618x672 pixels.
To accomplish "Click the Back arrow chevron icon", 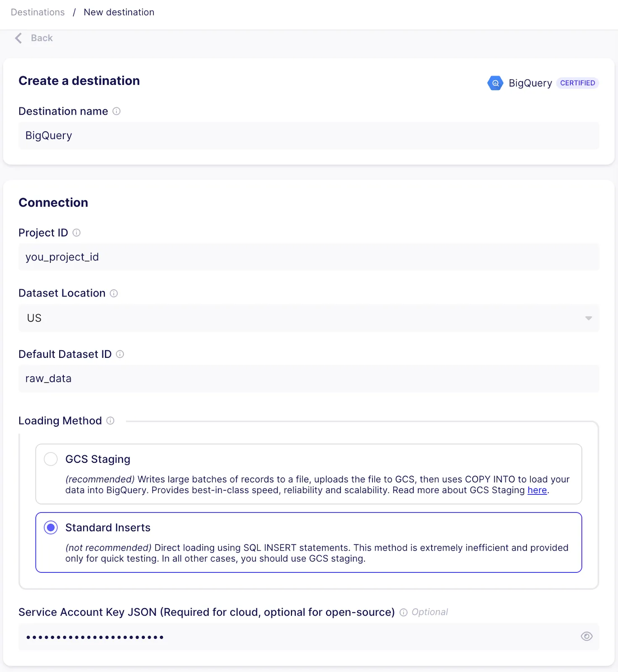I will click(18, 38).
